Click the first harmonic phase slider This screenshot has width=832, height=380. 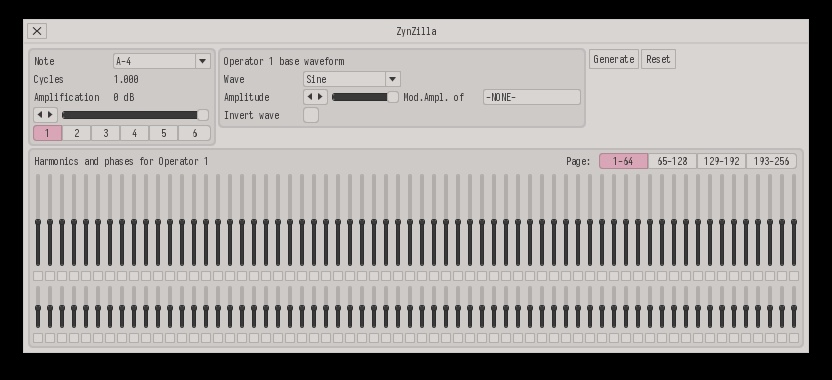[38, 308]
